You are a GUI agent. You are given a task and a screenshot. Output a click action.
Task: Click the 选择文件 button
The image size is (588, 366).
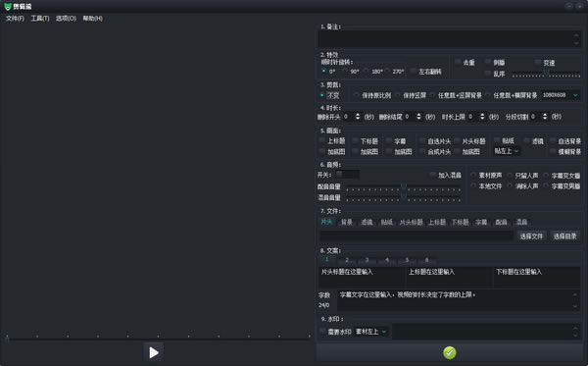coord(531,236)
